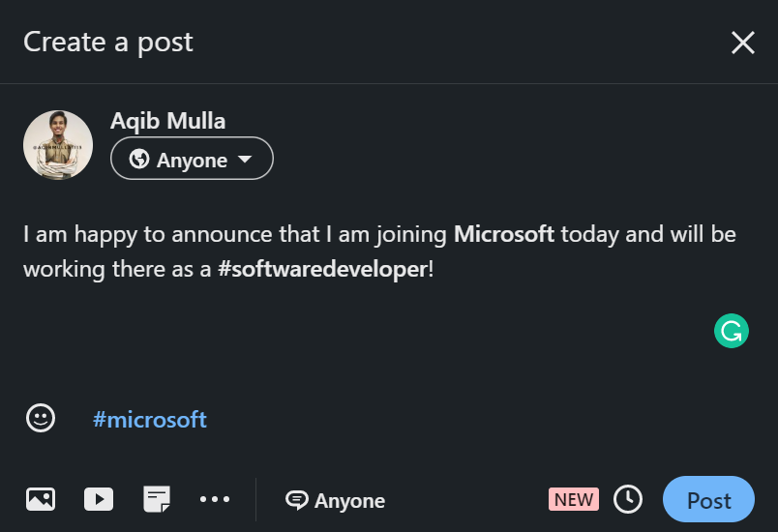Click Aqib Mulla profile picture

pos(58,145)
